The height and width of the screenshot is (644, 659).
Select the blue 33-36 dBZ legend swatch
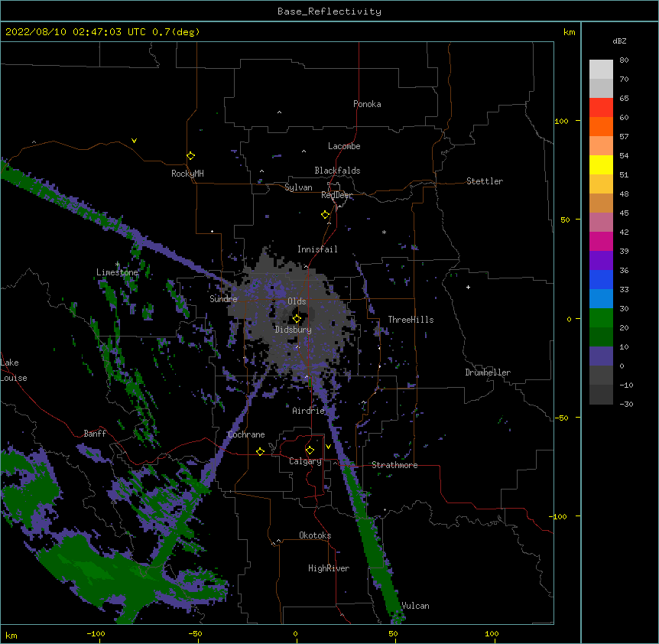tap(601, 279)
